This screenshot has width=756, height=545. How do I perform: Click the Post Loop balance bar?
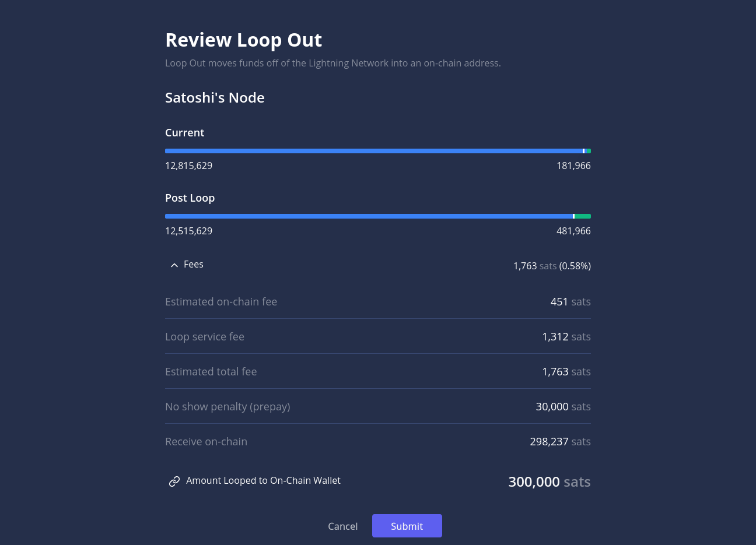(x=378, y=216)
